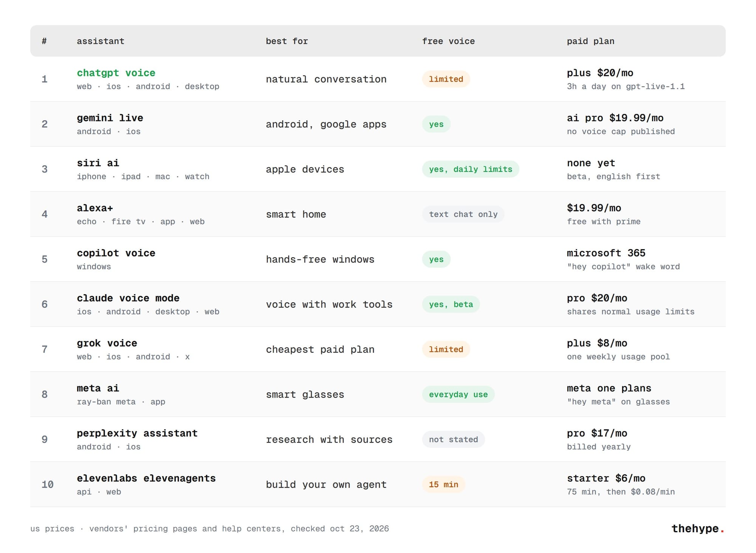Click 'ai pro $19.99/mo' plan text
Viewport: 756px width, 553px height.
point(615,118)
